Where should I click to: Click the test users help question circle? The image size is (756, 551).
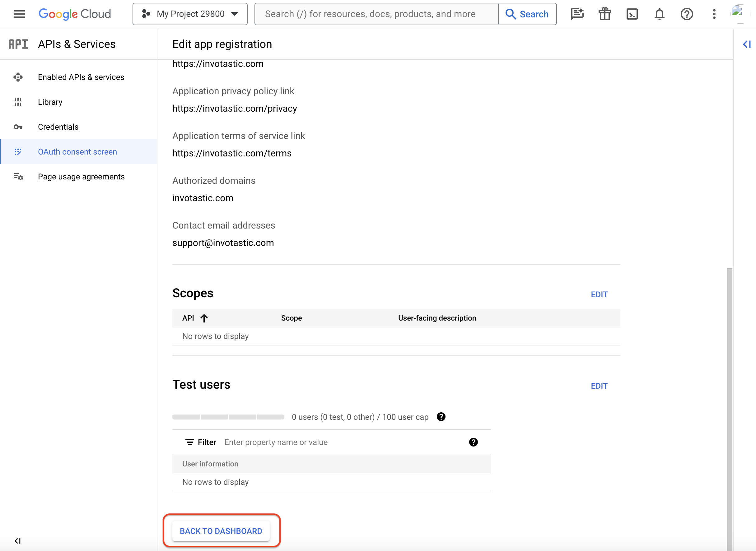pyautogui.click(x=441, y=417)
